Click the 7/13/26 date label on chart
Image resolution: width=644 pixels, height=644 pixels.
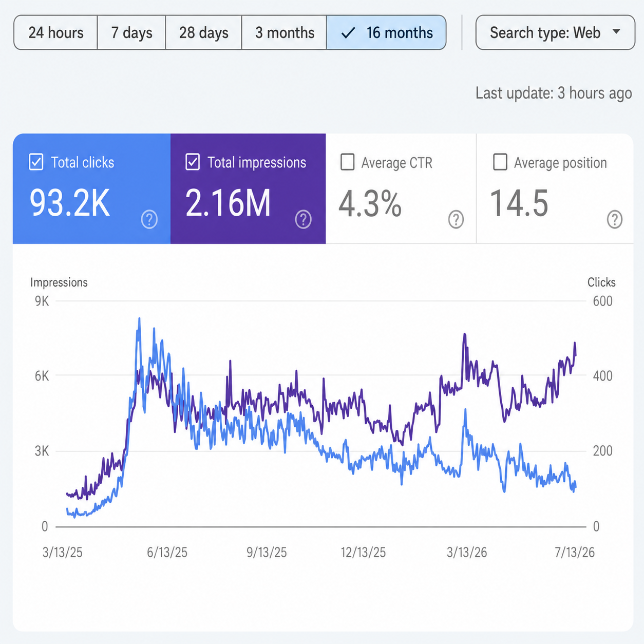tap(575, 553)
